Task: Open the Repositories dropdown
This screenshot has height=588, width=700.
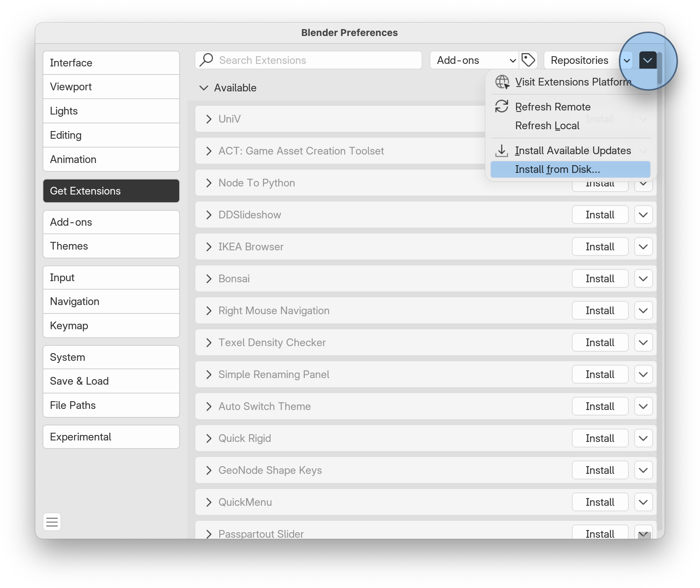Action: (x=588, y=60)
